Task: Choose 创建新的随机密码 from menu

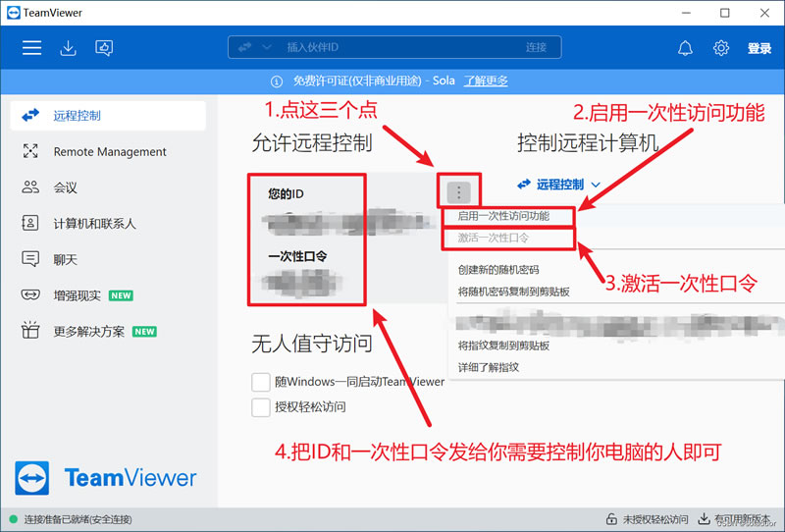Action: (511, 269)
